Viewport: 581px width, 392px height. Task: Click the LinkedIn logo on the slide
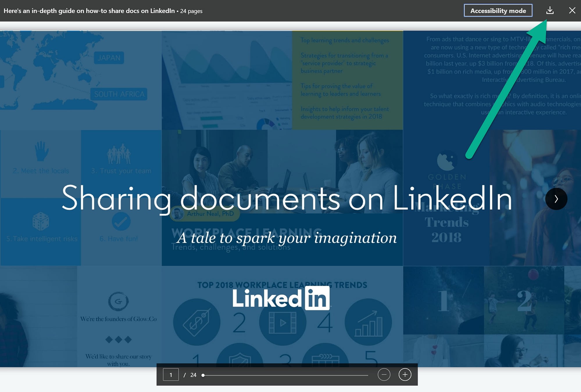[281, 298]
